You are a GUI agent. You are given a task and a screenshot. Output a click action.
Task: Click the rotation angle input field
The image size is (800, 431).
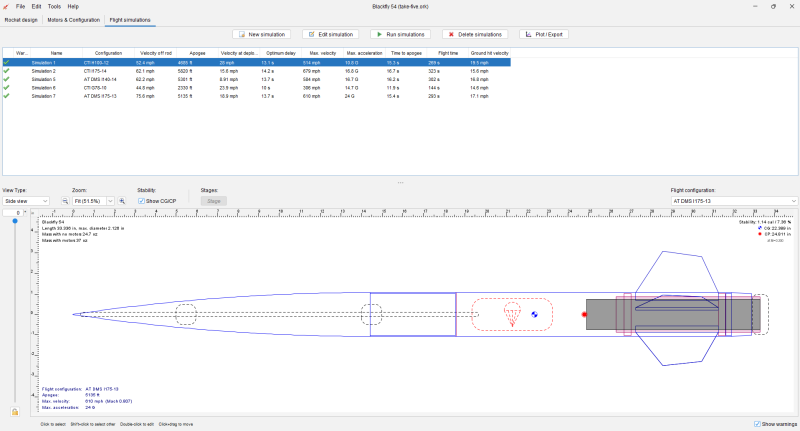[13, 213]
